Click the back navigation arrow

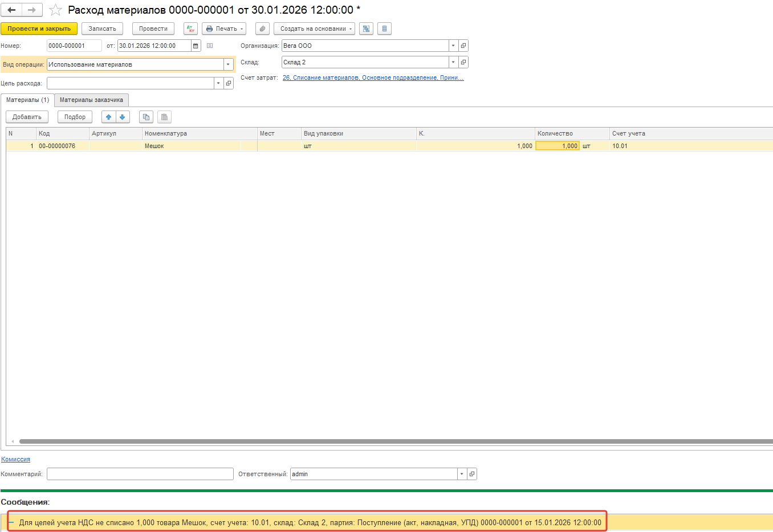click(x=11, y=10)
